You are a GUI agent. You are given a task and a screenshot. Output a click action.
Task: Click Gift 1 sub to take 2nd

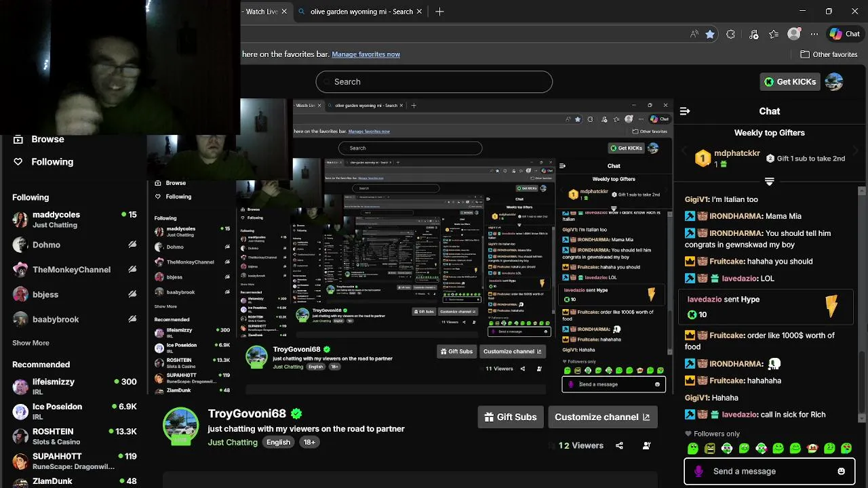pyautogui.click(x=806, y=159)
